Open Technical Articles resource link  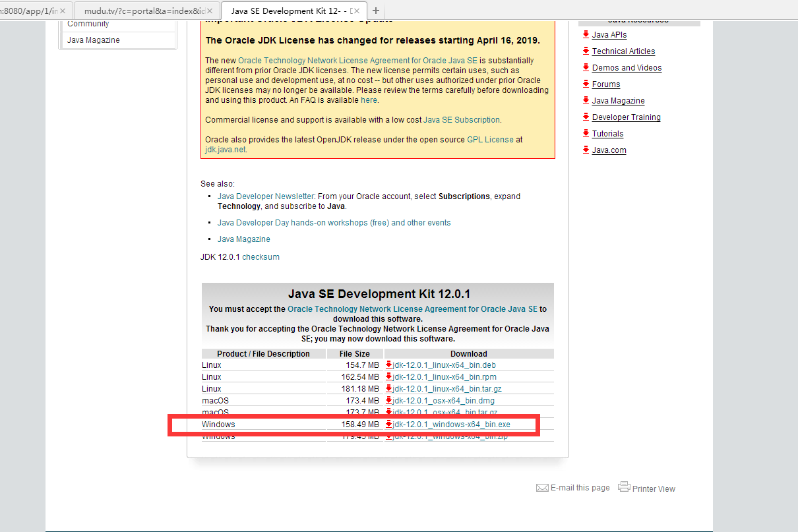point(624,51)
